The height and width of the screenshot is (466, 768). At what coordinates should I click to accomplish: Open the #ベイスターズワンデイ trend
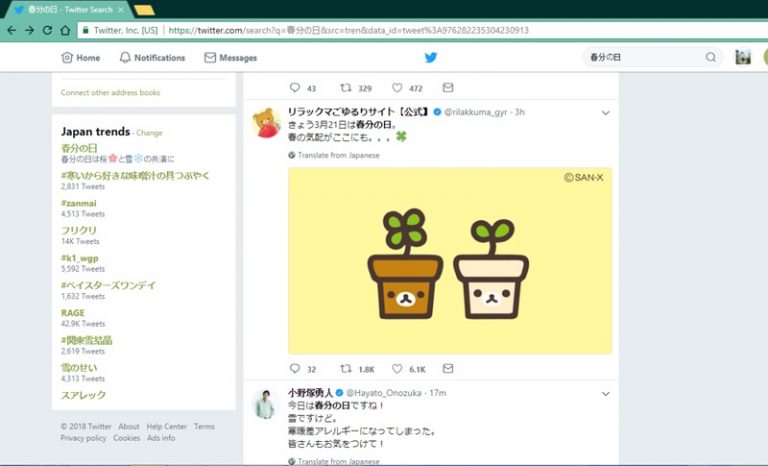(108, 285)
